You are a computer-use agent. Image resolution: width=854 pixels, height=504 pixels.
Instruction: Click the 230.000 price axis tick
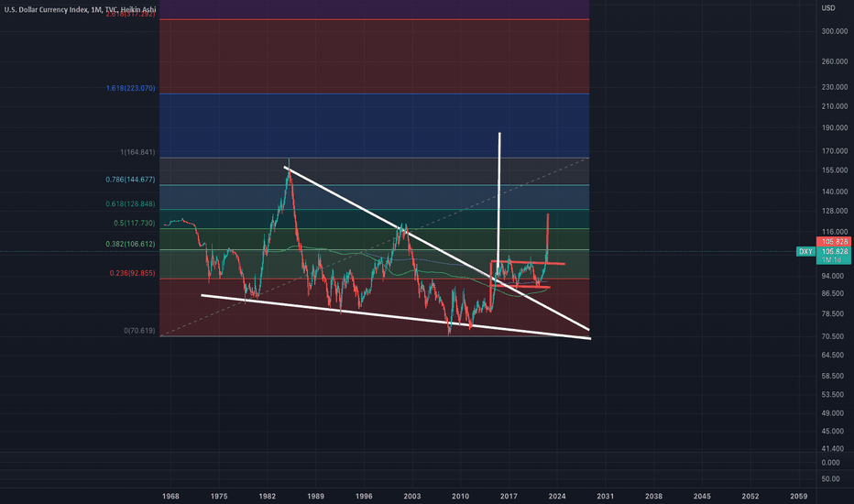[x=835, y=87]
